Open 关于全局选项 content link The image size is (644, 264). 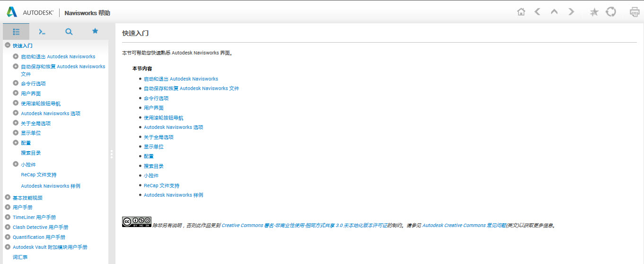coord(159,137)
